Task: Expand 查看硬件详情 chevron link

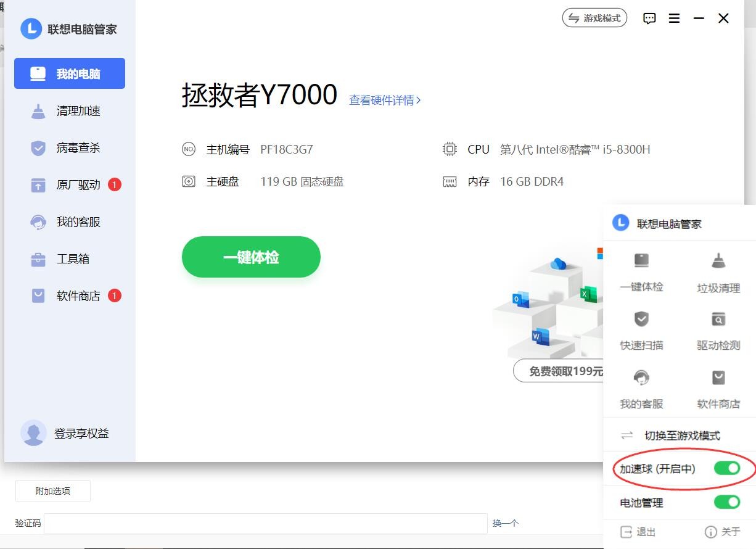Action: click(x=385, y=100)
